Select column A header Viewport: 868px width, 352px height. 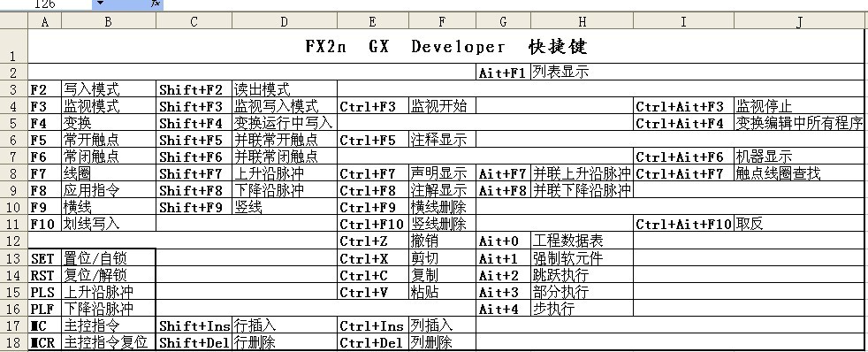pos(44,21)
